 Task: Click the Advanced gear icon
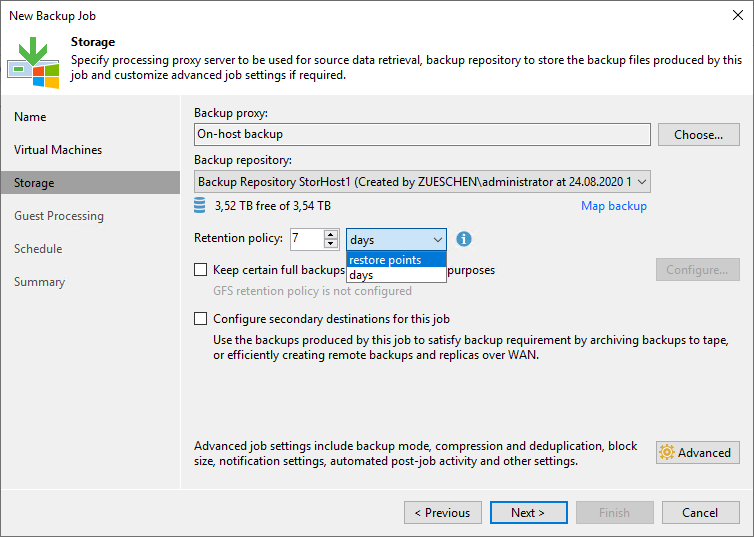pos(667,452)
